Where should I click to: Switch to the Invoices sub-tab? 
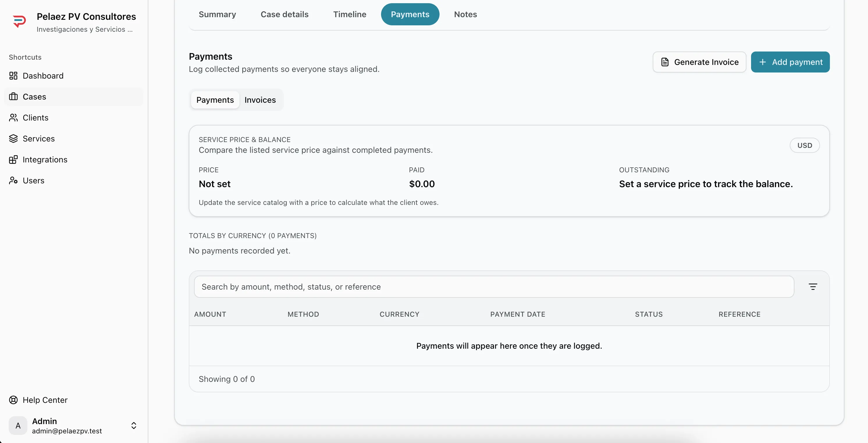pos(260,100)
